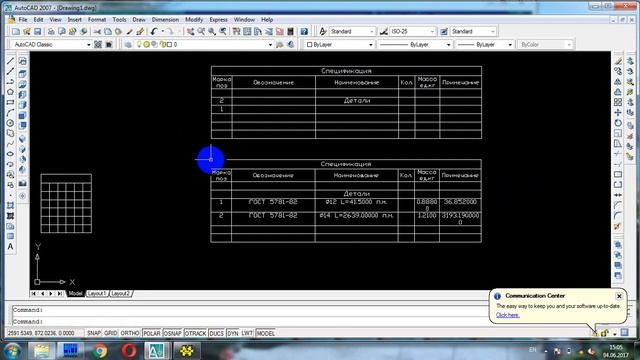Open the Dimension menu
This screenshot has height=360, width=640.
[165, 20]
